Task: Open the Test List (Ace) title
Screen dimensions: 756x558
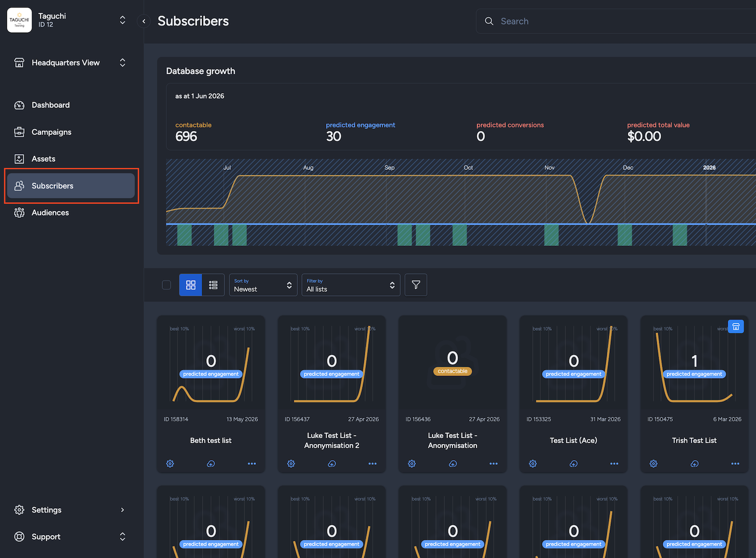Action: pyautogui.click(x=574, y=441)
